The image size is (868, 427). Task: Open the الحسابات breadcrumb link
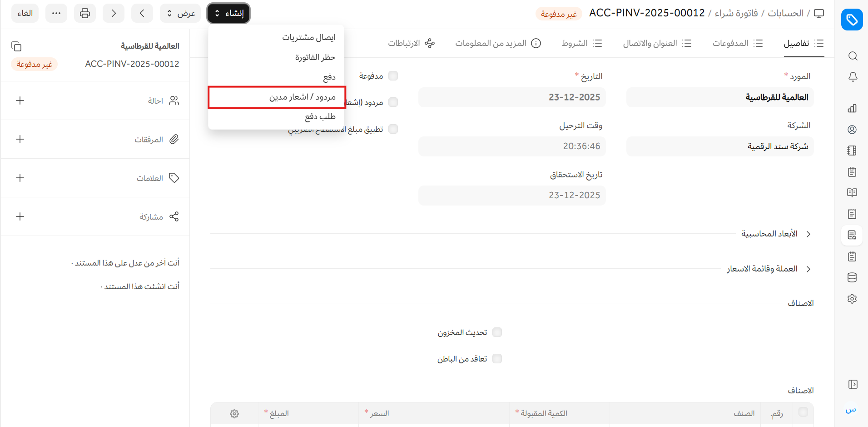tap(785, 13)
